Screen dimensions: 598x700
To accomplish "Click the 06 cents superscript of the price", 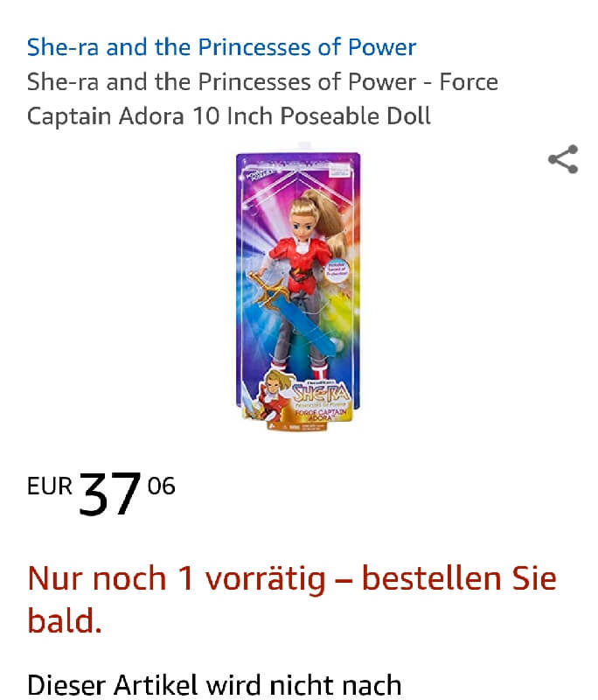I will tap(162, 486).
